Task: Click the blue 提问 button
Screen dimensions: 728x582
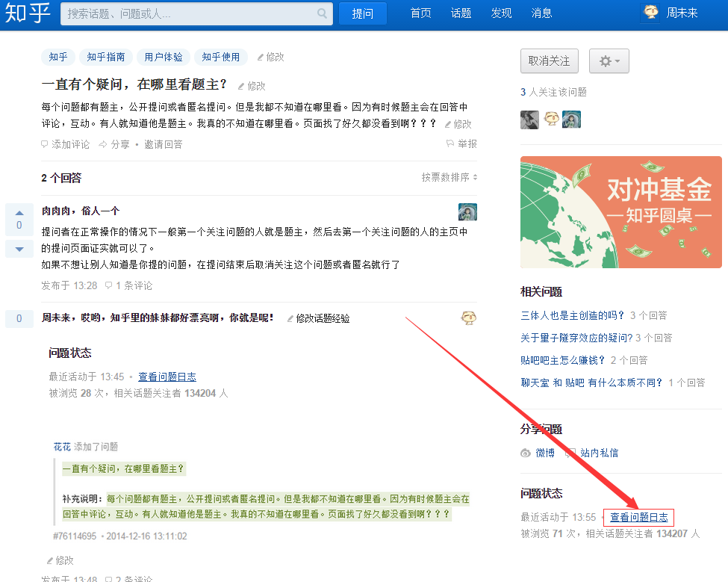Action: pos(362,13)
